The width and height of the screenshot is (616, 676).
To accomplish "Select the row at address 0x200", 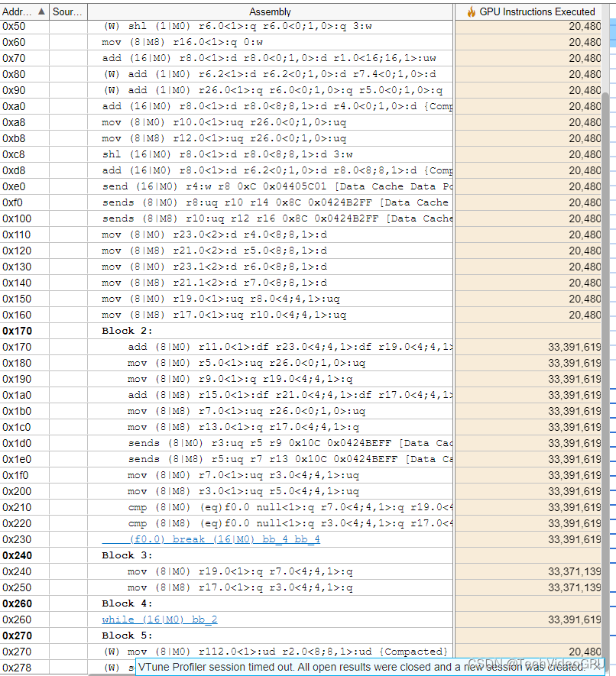I will (x=300, y=491).
